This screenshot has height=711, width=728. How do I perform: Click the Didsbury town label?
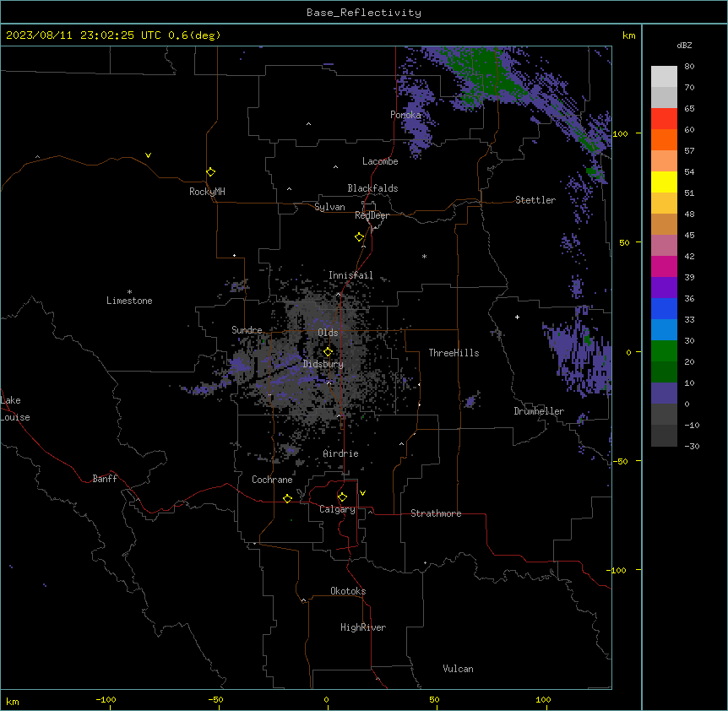[323, 364]
